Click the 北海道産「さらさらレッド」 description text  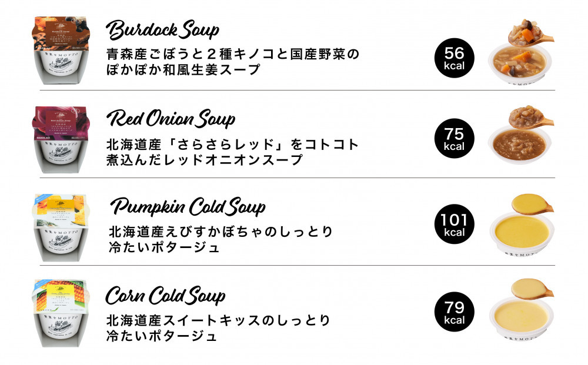232,152
